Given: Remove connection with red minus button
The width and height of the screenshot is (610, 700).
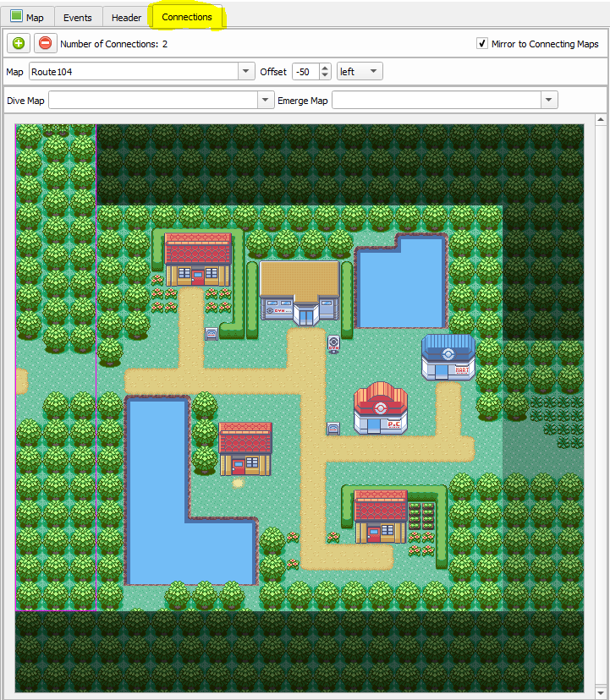Looking at the screenshot, I should (x=45, y=43).
